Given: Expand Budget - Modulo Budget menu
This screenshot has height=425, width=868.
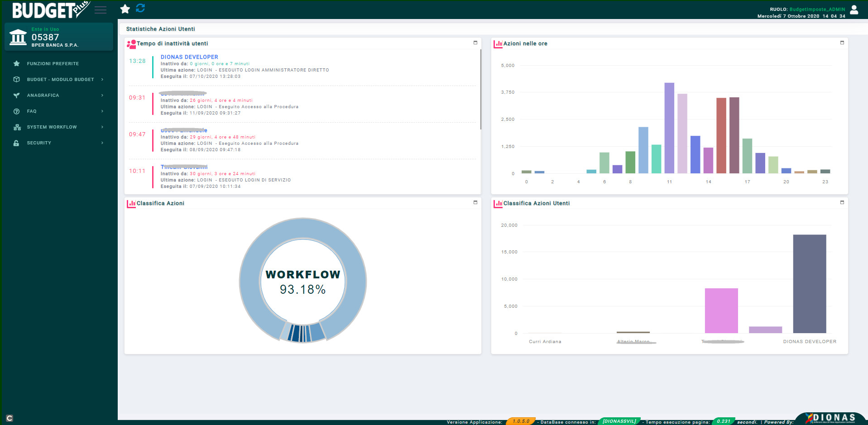Looking at the screenshot, I should point(60,80).
